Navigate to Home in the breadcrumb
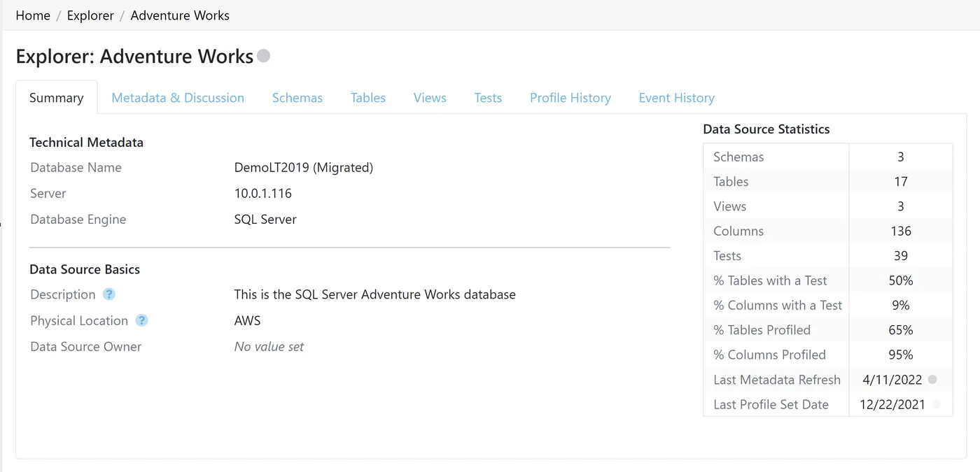Image resolution: width=980 pixels, height=472 pixels. pyautogui.click(x=33, y=15)
